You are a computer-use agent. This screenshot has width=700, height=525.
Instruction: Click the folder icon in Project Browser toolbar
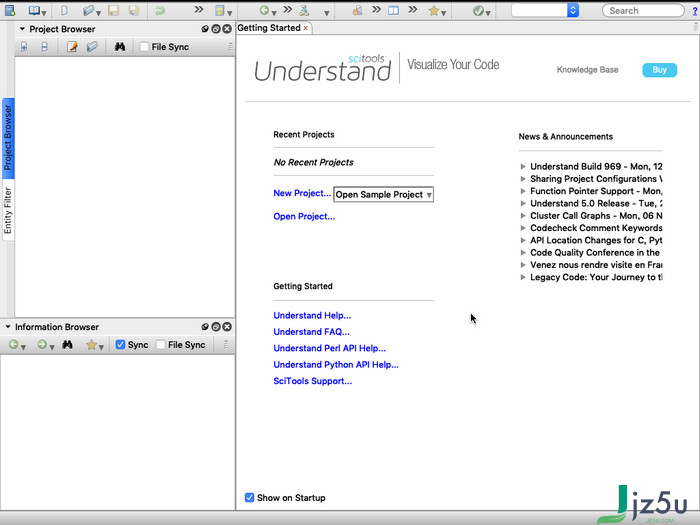[x=92, y=46]
